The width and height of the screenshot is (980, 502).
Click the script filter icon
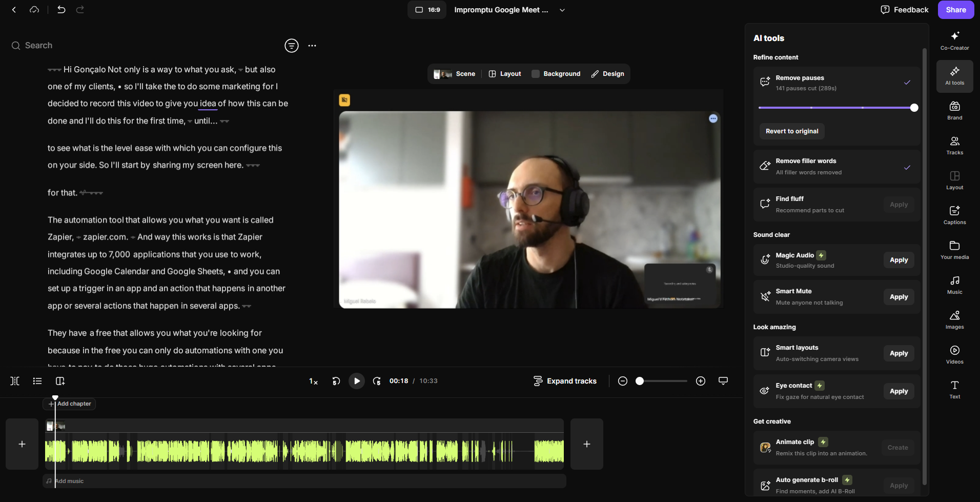(x=291, y=46)
